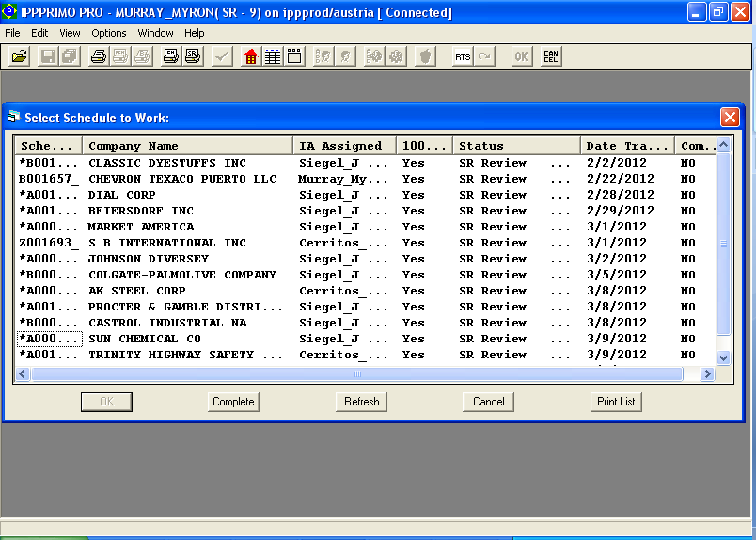Select the CHEVRON TEXACO PUERTO LLC row
The image size is (756, 540).
pos(366,179)
